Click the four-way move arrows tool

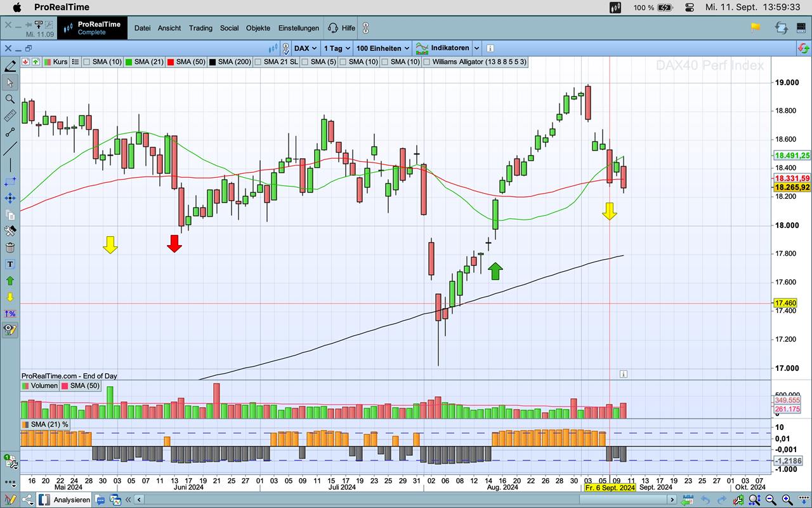10,198
